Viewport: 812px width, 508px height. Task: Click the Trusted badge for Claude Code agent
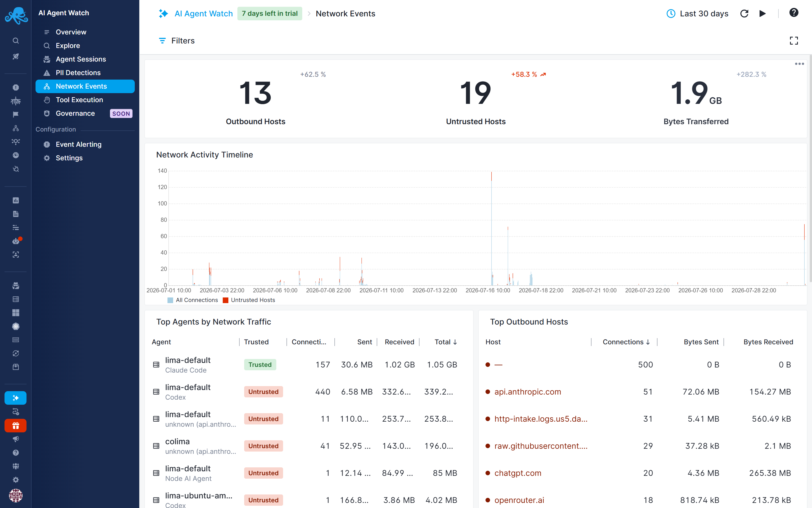click(x=260, y=365)
